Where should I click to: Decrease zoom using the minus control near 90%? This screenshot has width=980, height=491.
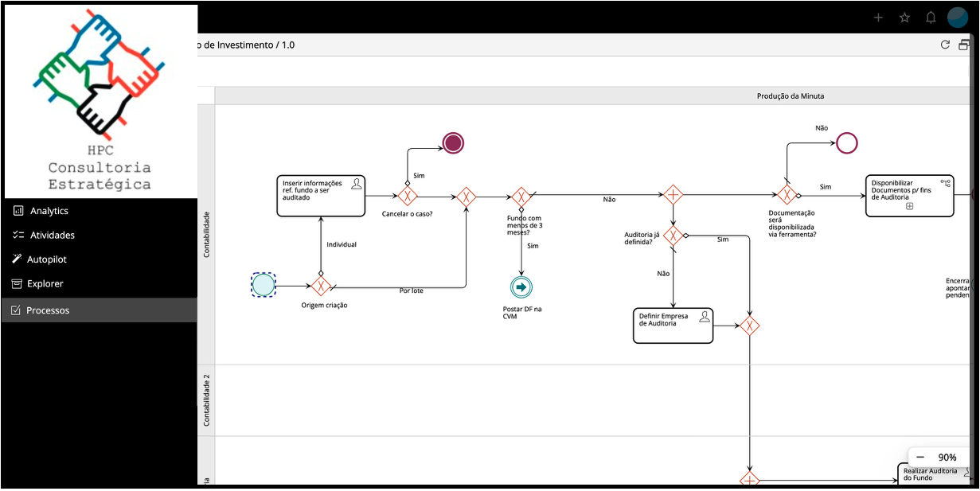click(x=920, y=457)
